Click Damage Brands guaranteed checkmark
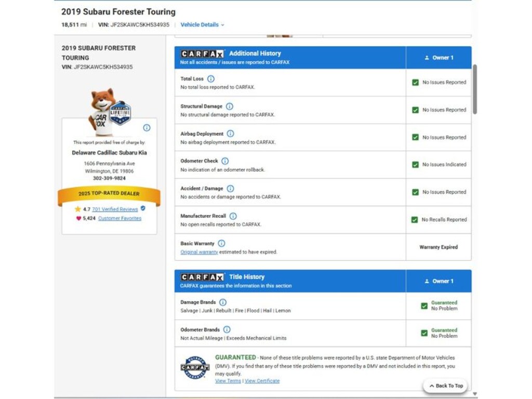 pyautogui.click(x=424, y=305)
